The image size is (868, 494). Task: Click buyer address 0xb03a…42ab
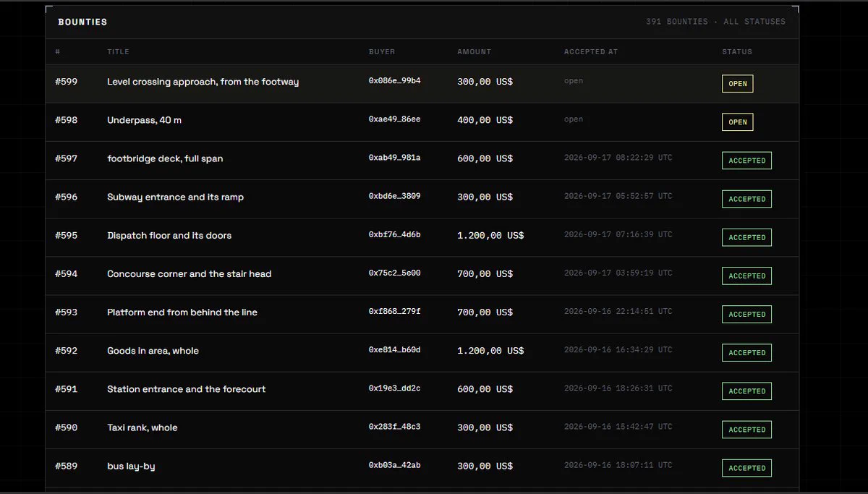pos(394,465)
